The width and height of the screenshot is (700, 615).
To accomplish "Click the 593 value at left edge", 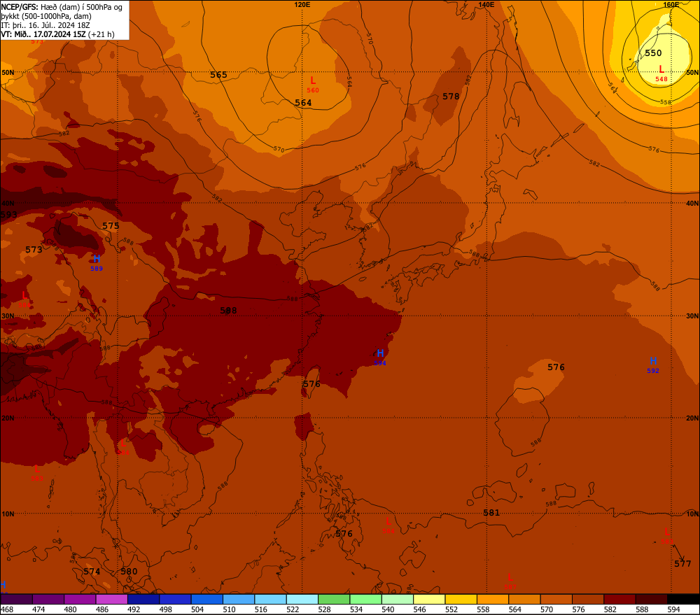I will click(x=8, y=215).
